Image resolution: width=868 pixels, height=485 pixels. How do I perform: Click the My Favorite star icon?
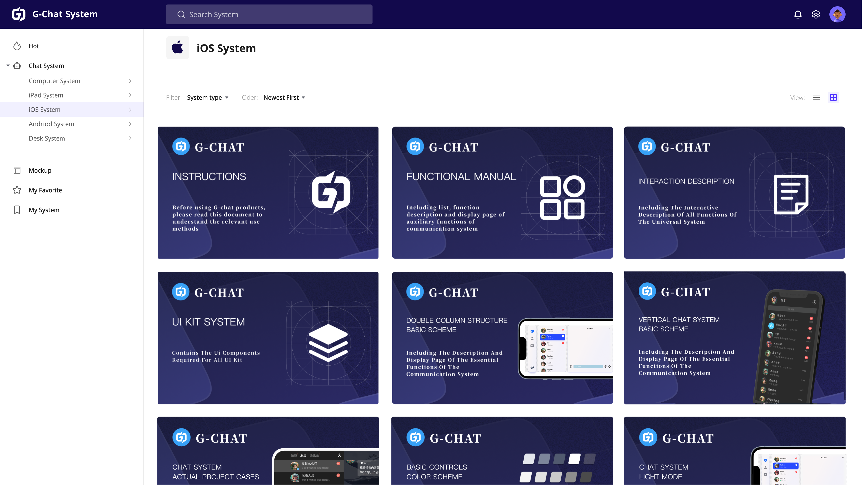point(17,190)
